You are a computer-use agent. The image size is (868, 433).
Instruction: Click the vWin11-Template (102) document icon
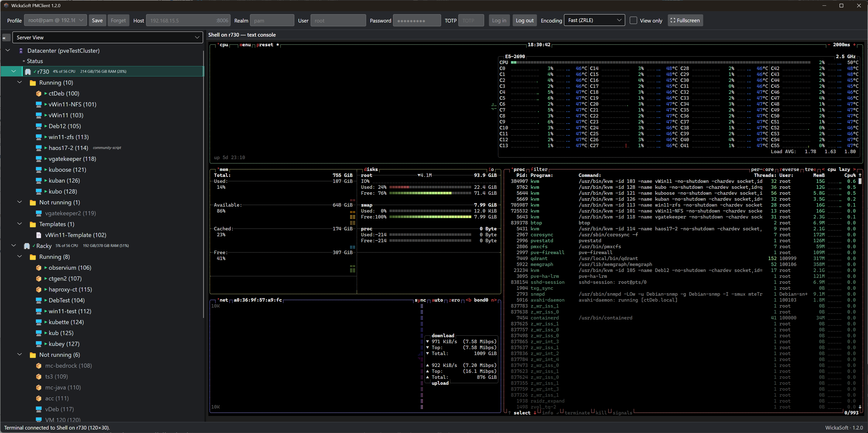(39, 235)
